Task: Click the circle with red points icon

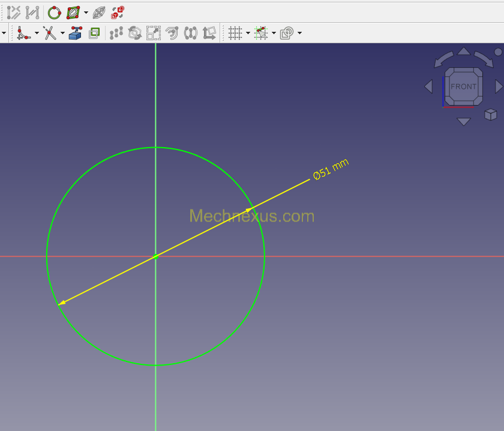Action: [54, 12]
